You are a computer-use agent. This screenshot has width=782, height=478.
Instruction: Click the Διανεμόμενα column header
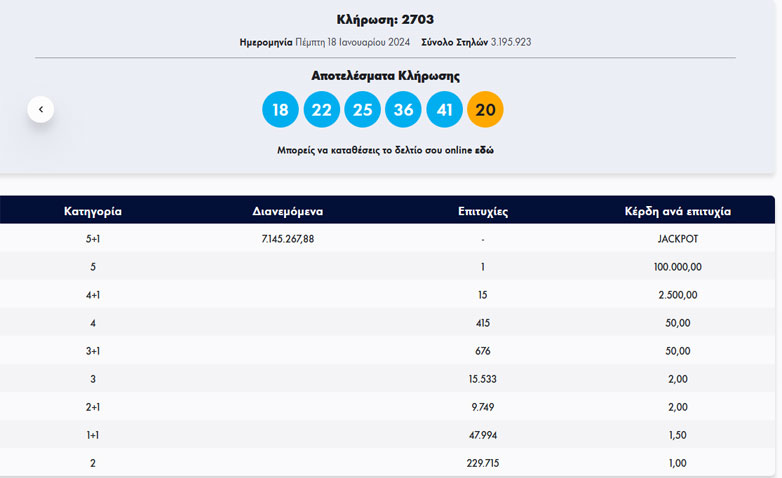[x=287, y=211]
